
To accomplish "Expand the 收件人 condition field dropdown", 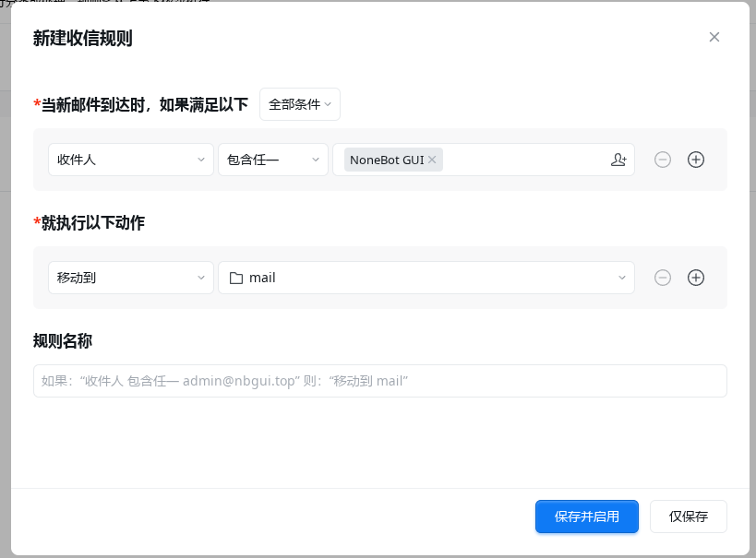I will pyautogui.click(x=131, y=160).
